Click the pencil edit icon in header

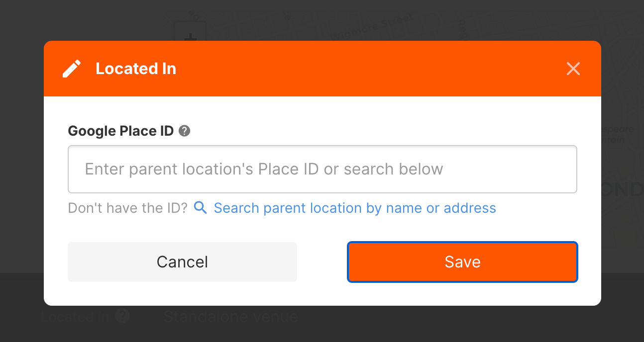[72, 69]
